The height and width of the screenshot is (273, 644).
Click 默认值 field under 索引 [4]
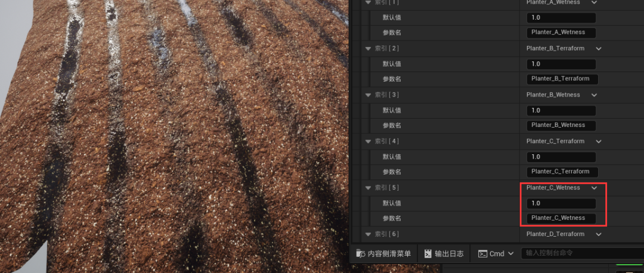(x=561, y=157)
